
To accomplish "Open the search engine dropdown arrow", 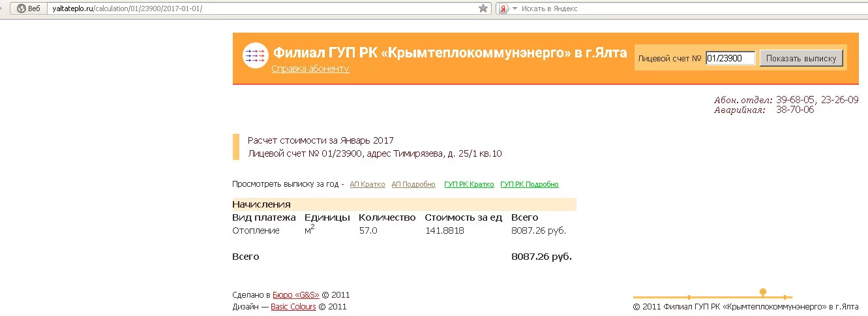I will coord(515,8).
